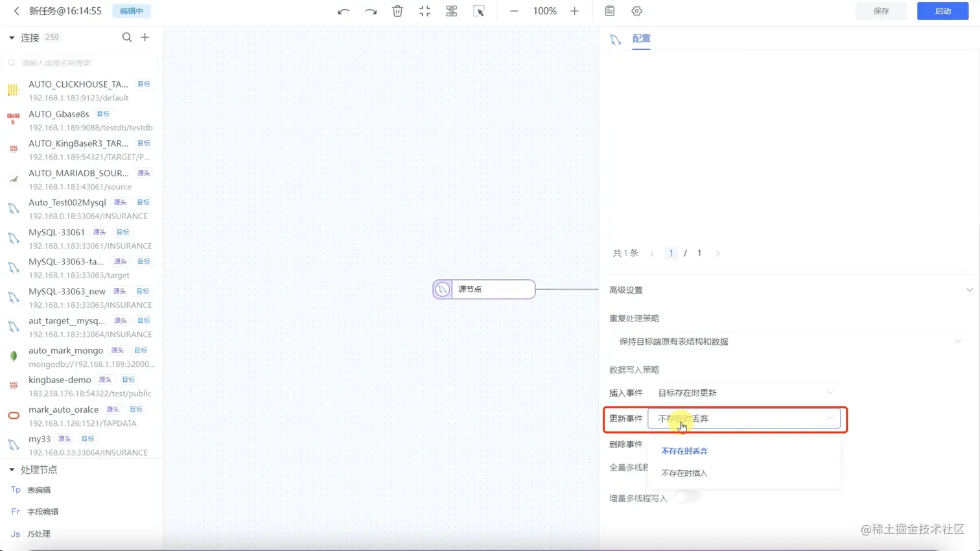The height and width of the screenshot is (551, 980).
Task: Collapse the 高级设置 chevron
Action: pyautogui.click(x=970, y=290)
